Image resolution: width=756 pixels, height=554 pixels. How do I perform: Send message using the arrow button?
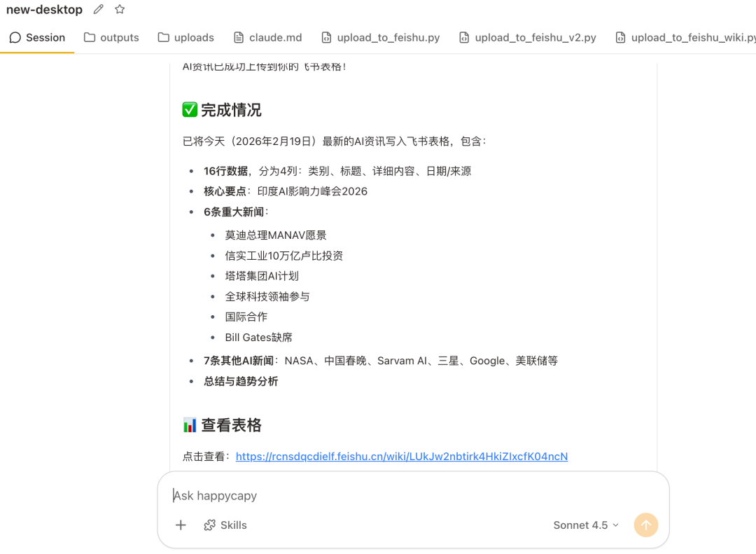(645, 525)
